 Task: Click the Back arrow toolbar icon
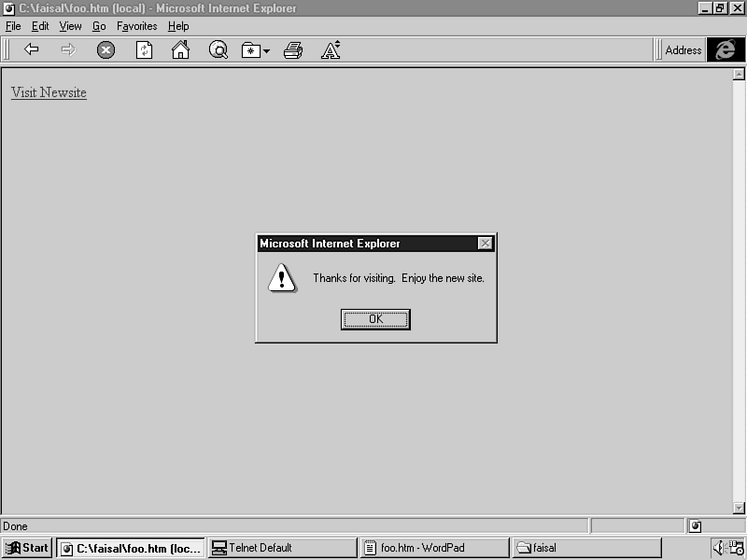[x=32, y=49]
